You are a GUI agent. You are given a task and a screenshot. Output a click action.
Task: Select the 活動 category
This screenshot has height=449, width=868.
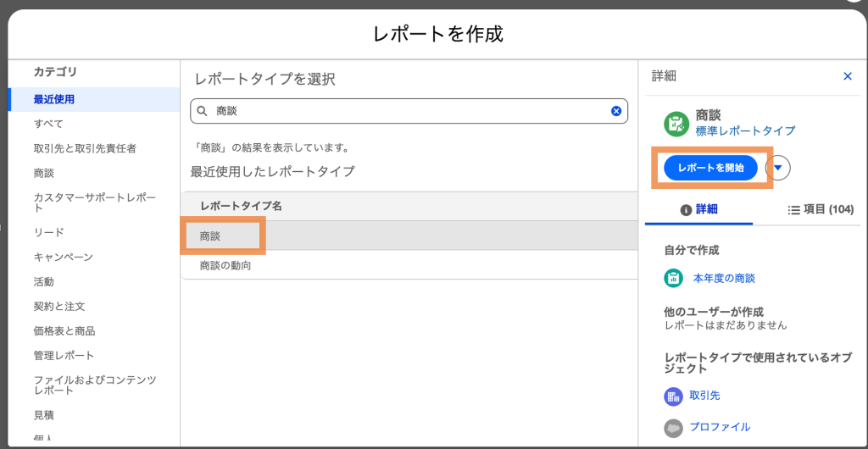pos(44,282)
